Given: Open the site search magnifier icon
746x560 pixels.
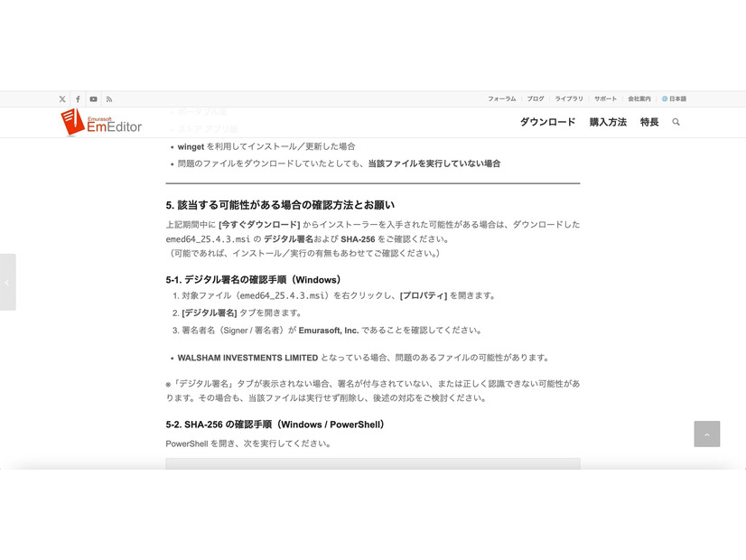Looking at the screenshot, I should pos(676,122).
